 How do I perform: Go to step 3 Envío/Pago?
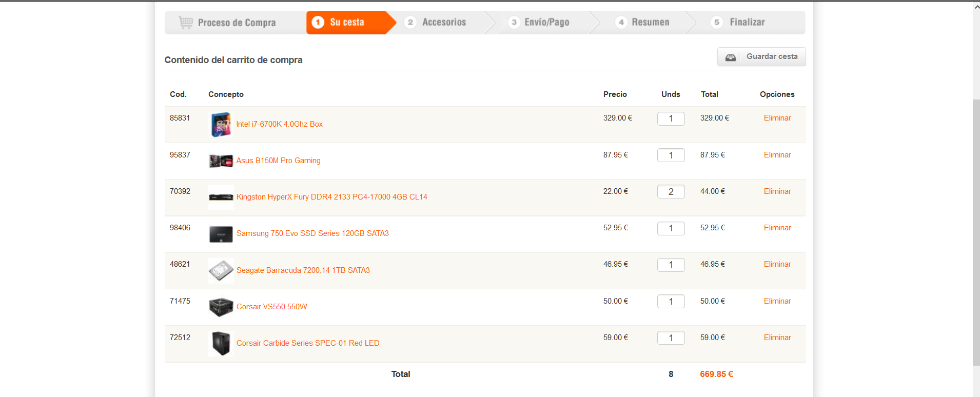tap(539, 23)
